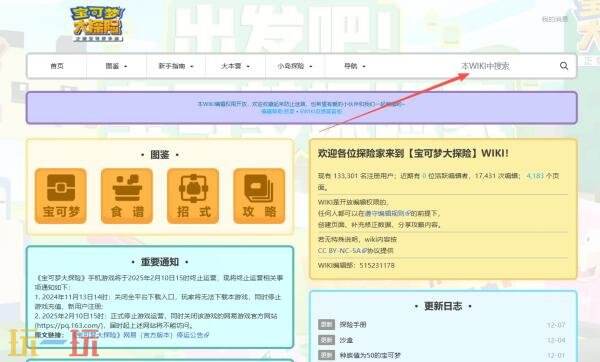Viewport: 600px width, 362px height.
Task: Click the 12-04 date in update log
Action: (556, 340)
